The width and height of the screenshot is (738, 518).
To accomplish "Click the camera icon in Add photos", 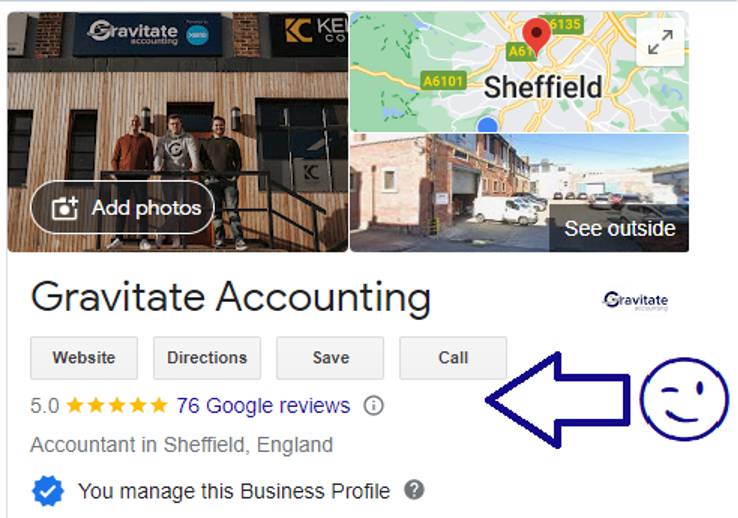I will coord(64,208).
